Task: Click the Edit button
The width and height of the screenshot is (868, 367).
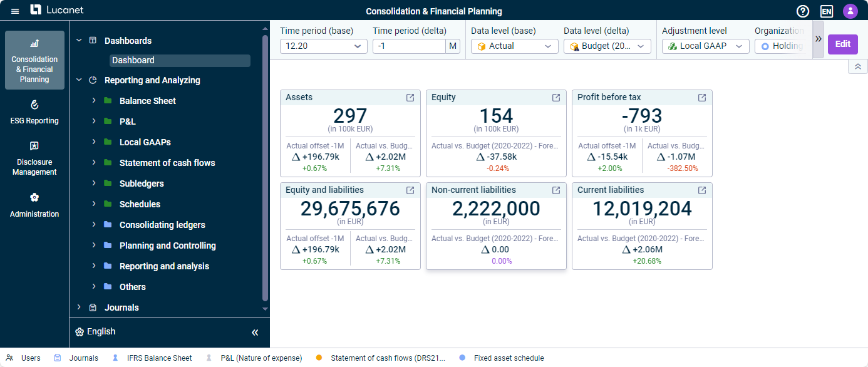Action: click(x=842, y=44)
